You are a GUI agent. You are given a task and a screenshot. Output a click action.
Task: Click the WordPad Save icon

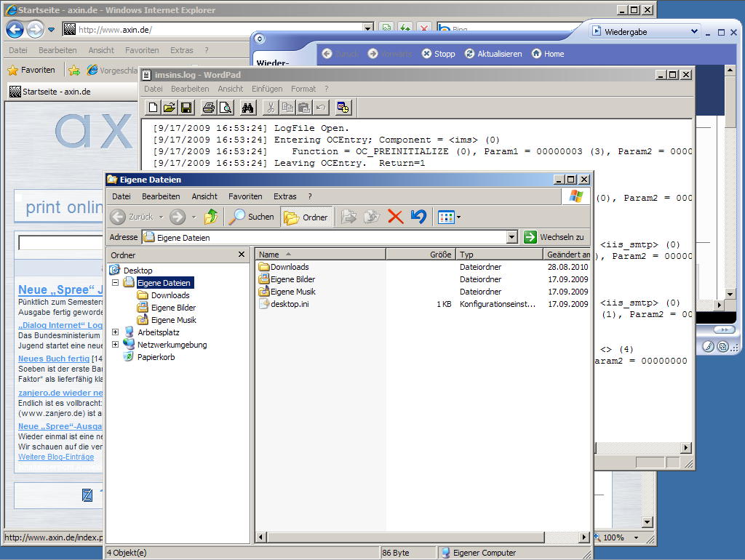coord(186,108)
